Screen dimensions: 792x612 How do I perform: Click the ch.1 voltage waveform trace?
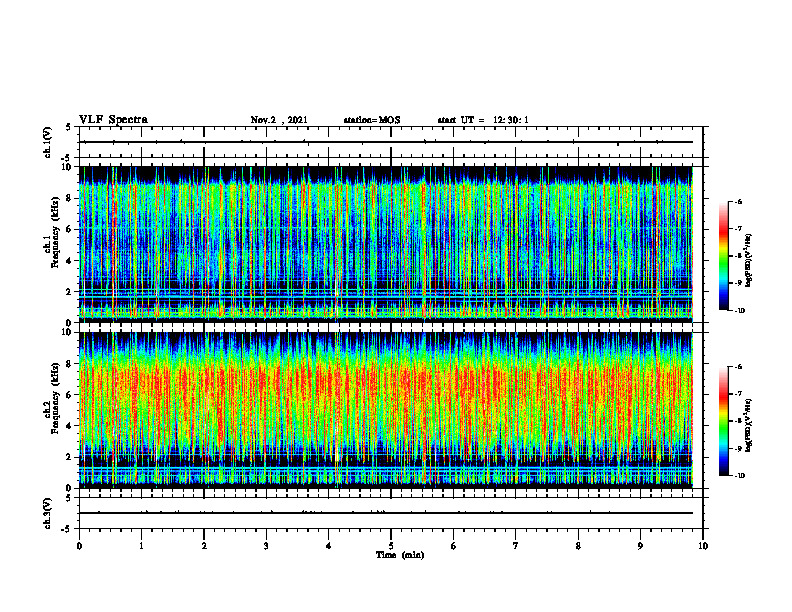pyautogui.click(x=386, y=142)
